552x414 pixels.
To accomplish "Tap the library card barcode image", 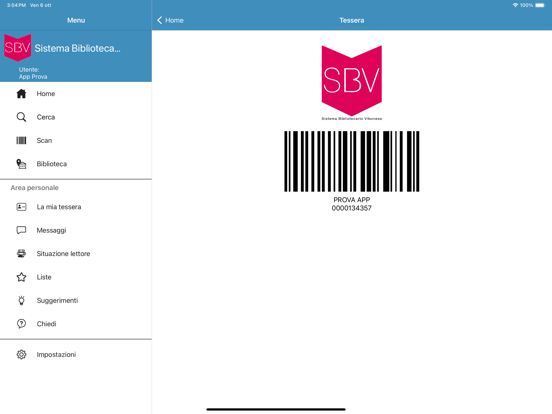I will pos(352,161).
